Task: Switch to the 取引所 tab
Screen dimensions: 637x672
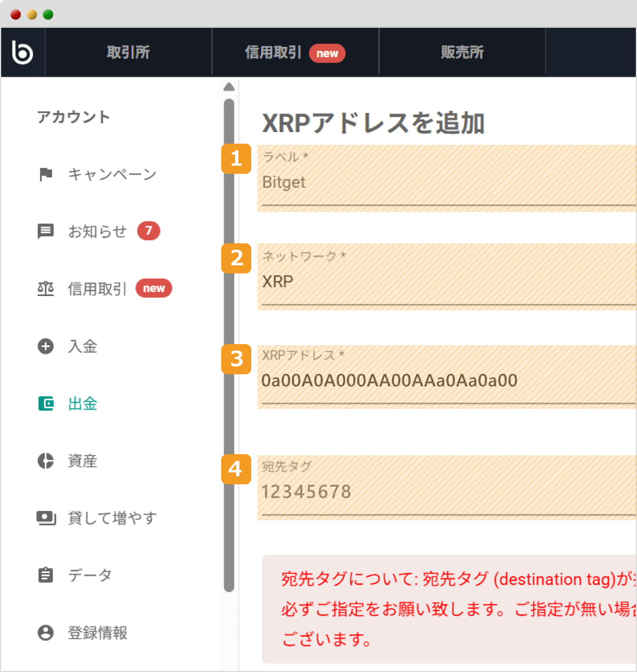Action: point(128,52)
